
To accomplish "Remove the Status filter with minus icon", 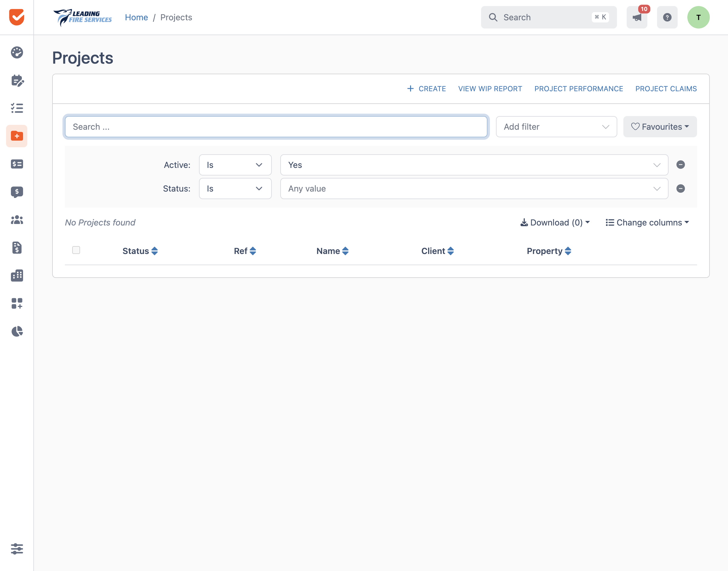I will [680, 189].
